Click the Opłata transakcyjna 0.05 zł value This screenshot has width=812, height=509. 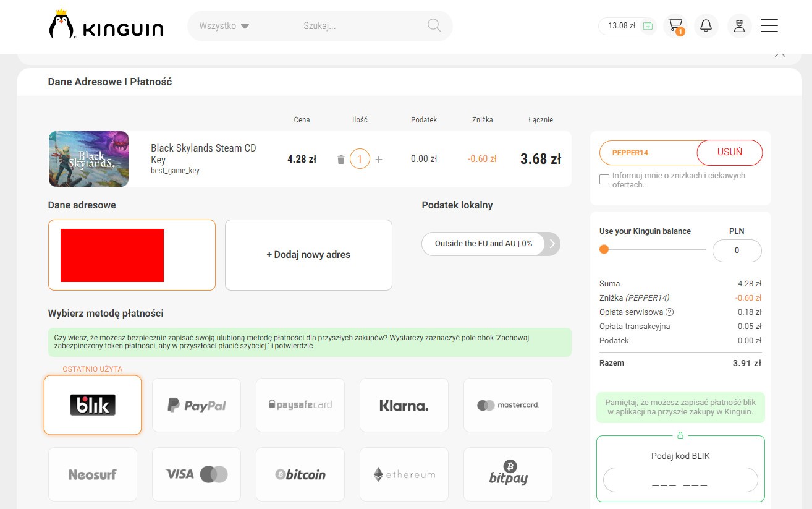click(x=750, y=327)
